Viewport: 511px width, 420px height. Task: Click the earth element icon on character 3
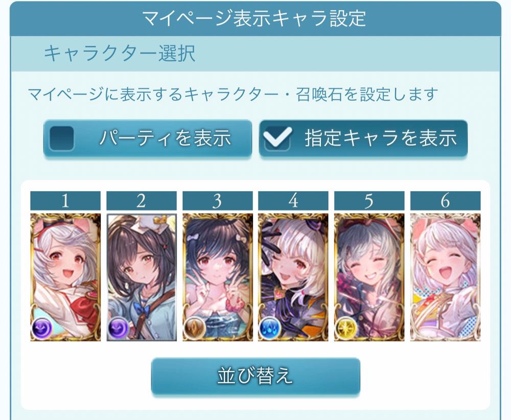tap(194, 329)
